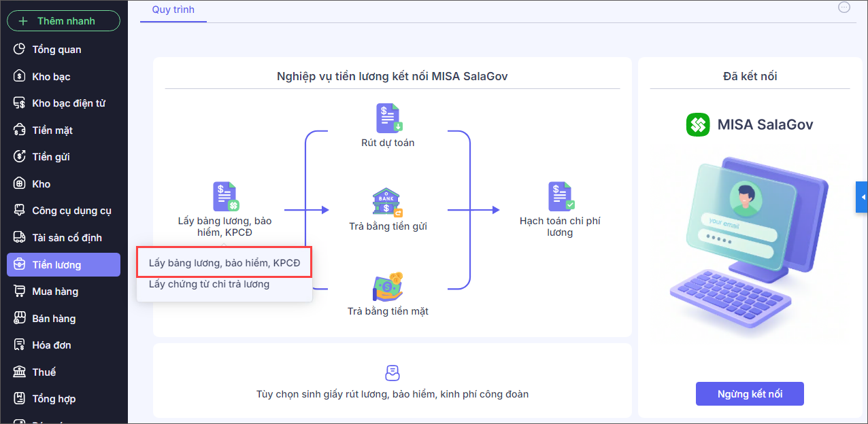Click the Lấy bảng lương workflow document icon
Viewport: 868px width, 424px height.
pyautogui.click(x=225, y=196)
